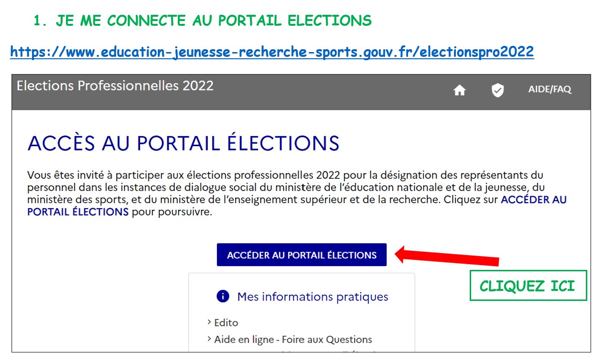
Task: Click the Elections Professionnelles 2022 header title
Action: [x=115, y=86]
